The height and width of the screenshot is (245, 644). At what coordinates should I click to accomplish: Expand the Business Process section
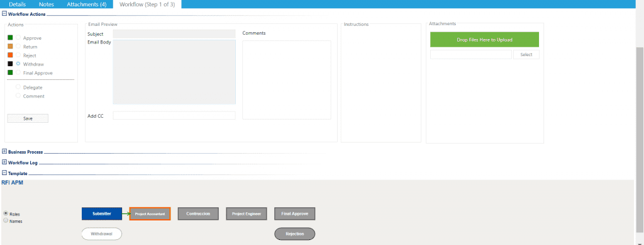[x=4, y=151]
